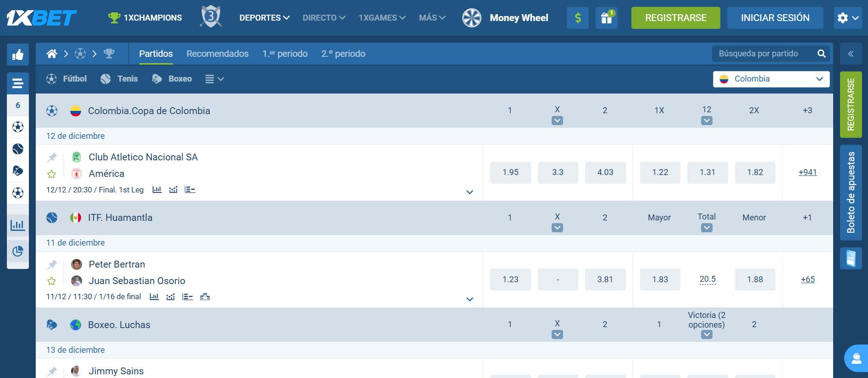
Task: Select odds 1.23 for Peter Bertran
Action: point(510,279)
